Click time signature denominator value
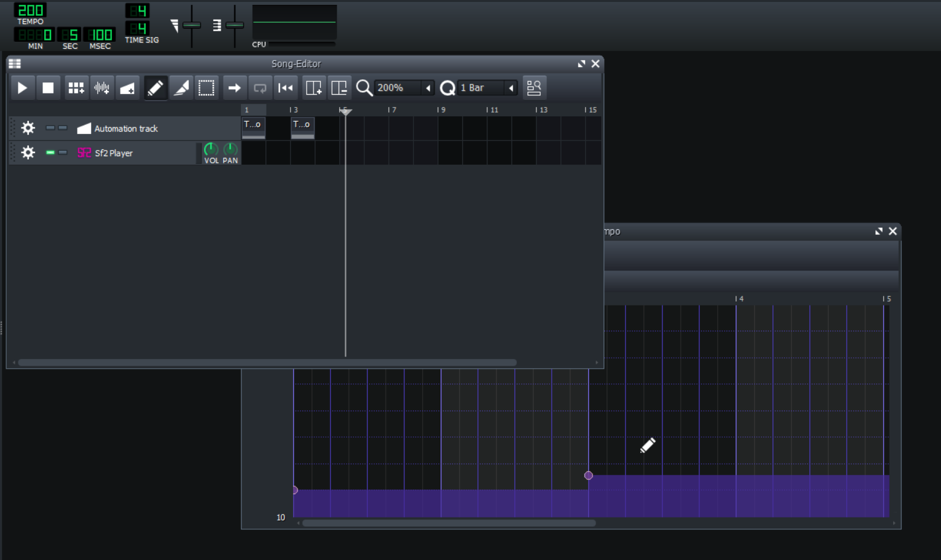The image size is (941, 560). (x=137, y=28)
